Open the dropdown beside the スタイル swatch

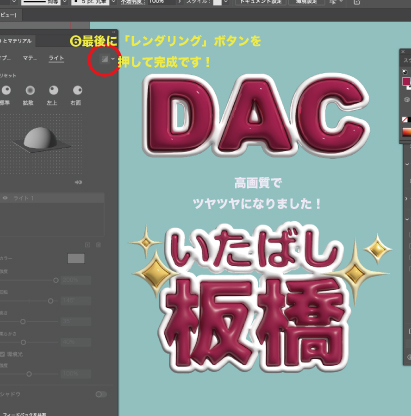point(226,2)
